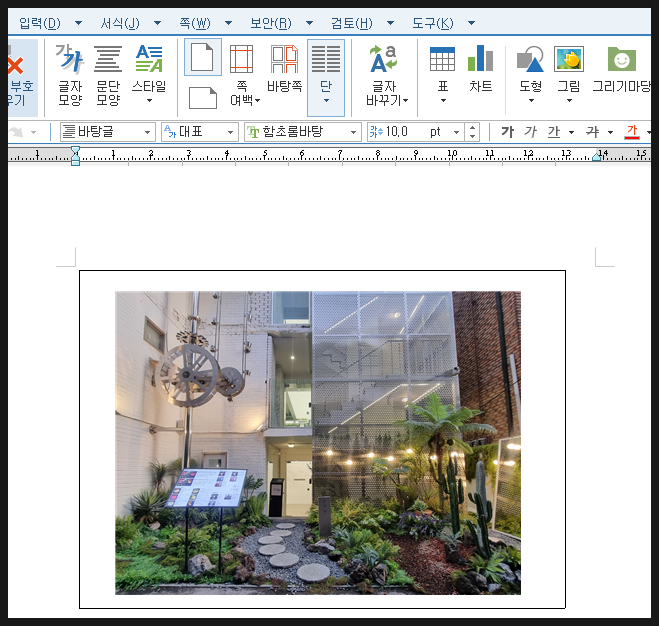Click the right indent marker on ruler

coord(596,157)
